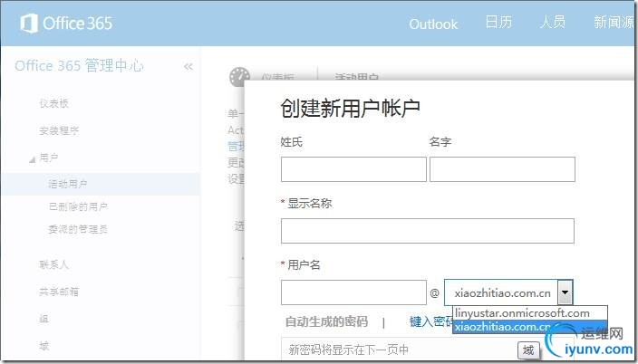Image resolution: width=638 pixels, height=364 pixels.
Task: Click the 姓氏 input field
Action: 353,169
